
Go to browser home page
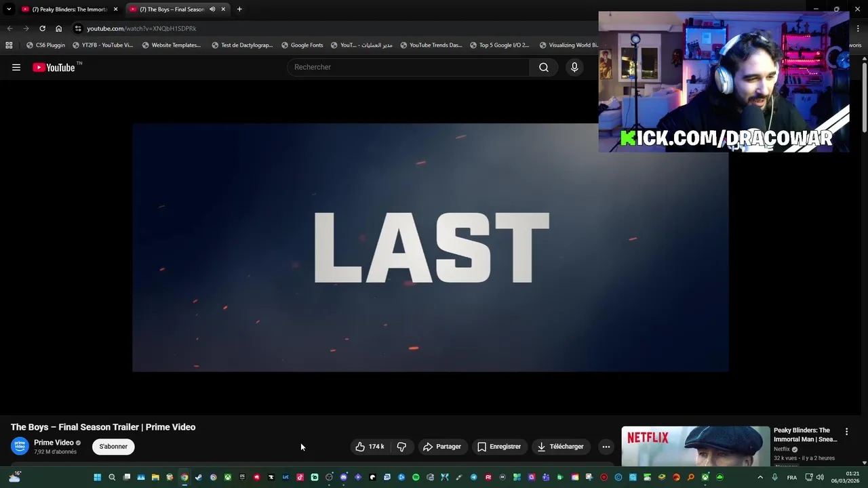click(x=58, y=28)
